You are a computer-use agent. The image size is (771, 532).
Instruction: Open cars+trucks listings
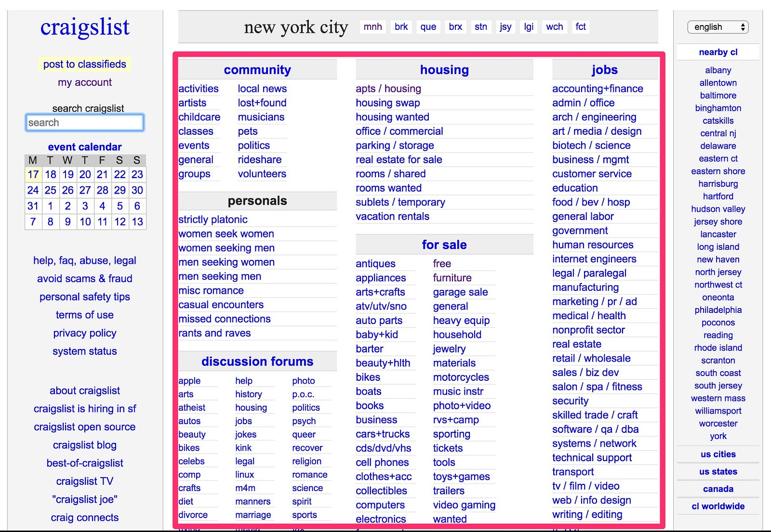(x=383, y=434)
